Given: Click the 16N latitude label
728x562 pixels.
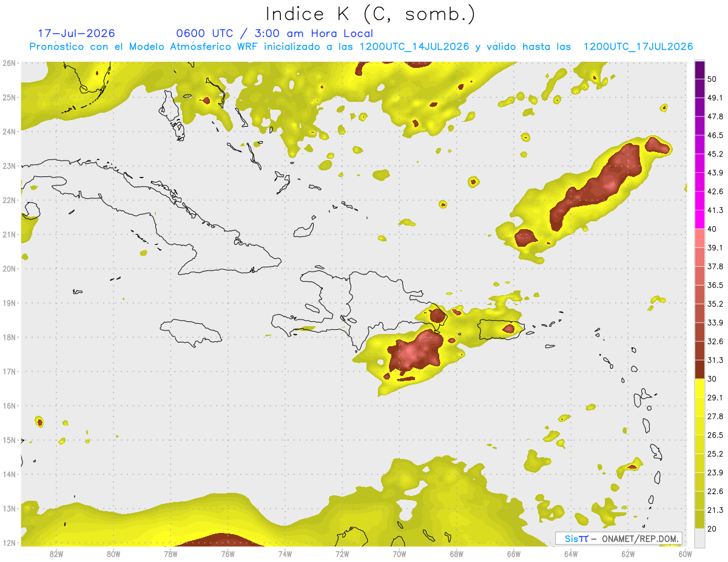Looking at the screenshot, I should point(9,406).
